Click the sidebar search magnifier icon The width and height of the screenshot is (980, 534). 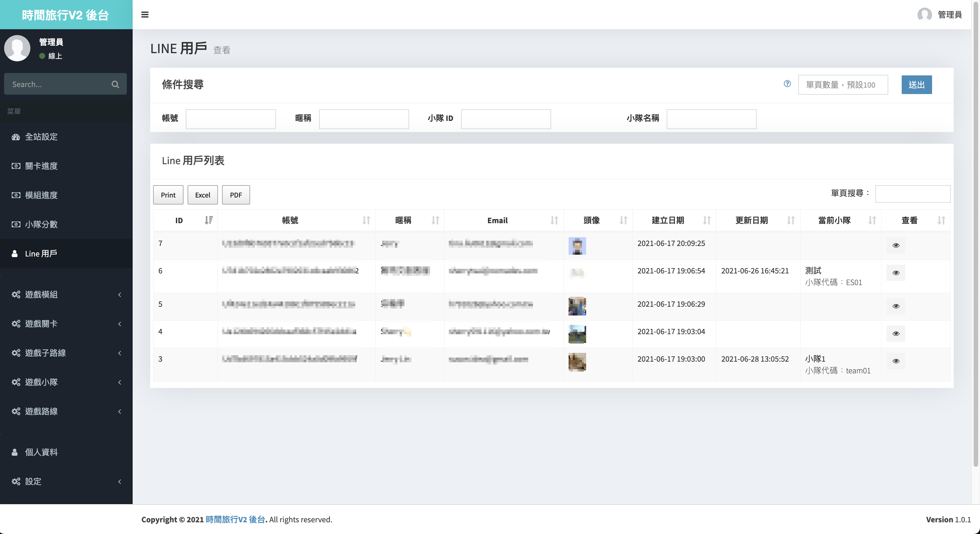115,84
